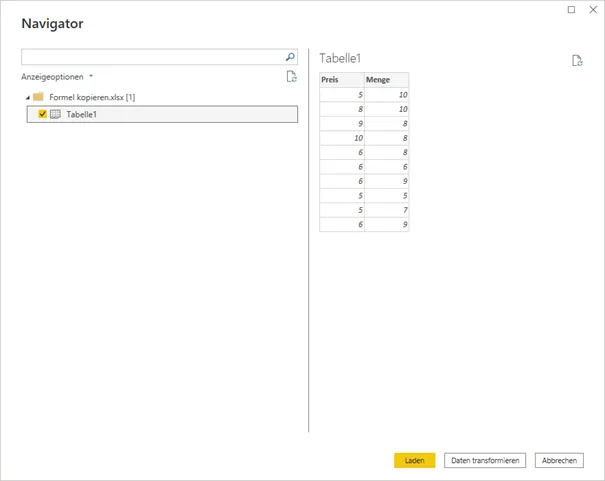Click the Preis cell showing 8
Viewport: 605px width, 481px height.
pyautogui.click(x=342, y=109)
